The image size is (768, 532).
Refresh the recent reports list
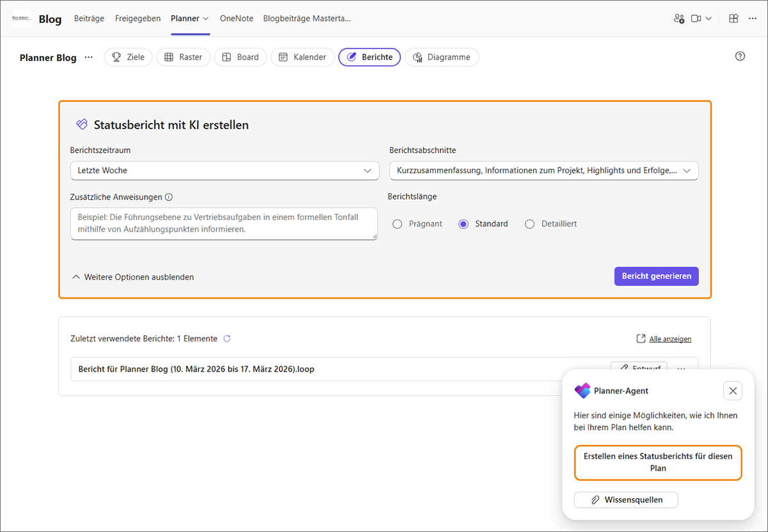227,339
